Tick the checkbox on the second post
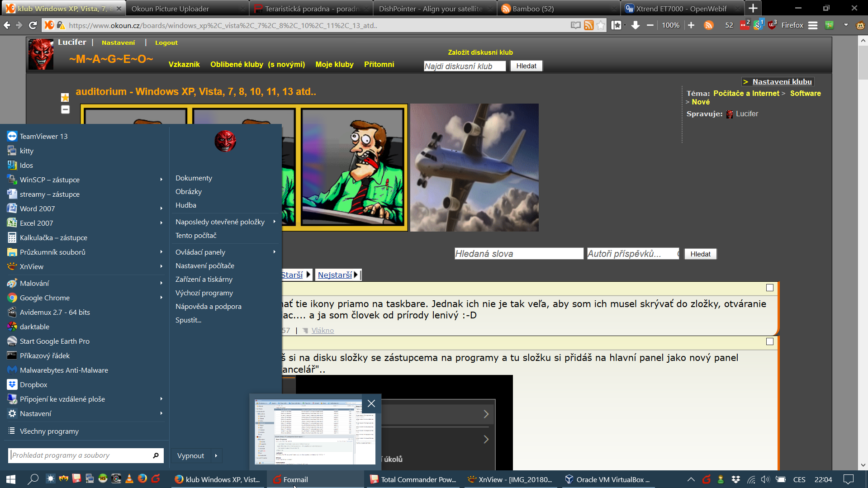868x488 pixels. pyautogui.click(x=770, y=341)
